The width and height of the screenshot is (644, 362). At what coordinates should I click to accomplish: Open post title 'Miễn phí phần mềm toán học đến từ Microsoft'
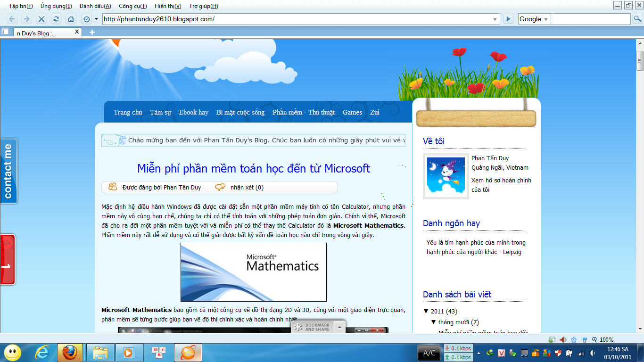pyautogui.click(x=254, y=168)
